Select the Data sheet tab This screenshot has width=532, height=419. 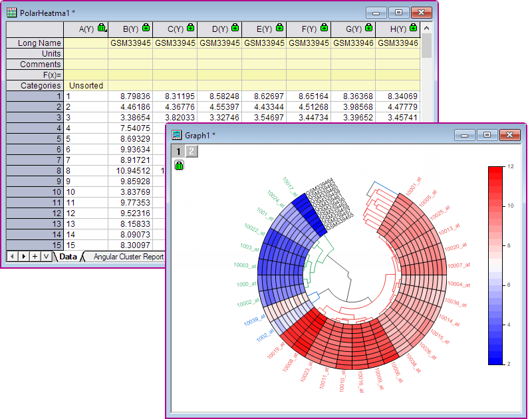point(68,256)
